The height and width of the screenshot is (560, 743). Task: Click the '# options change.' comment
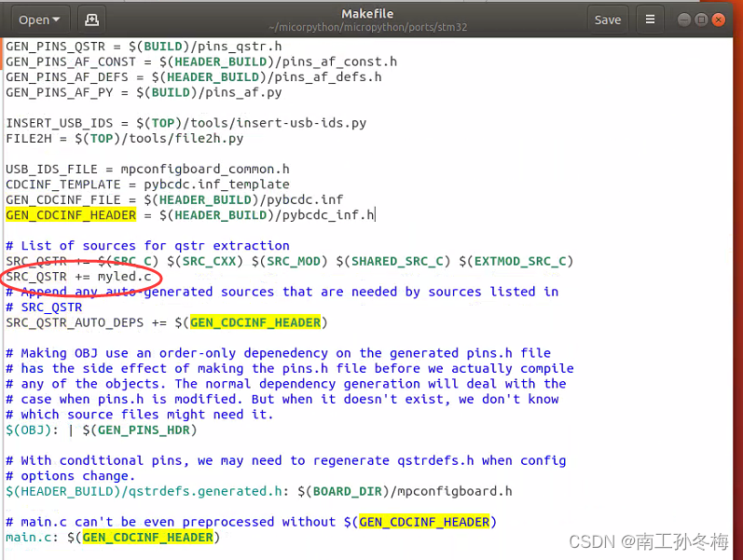tap(71, 476)
